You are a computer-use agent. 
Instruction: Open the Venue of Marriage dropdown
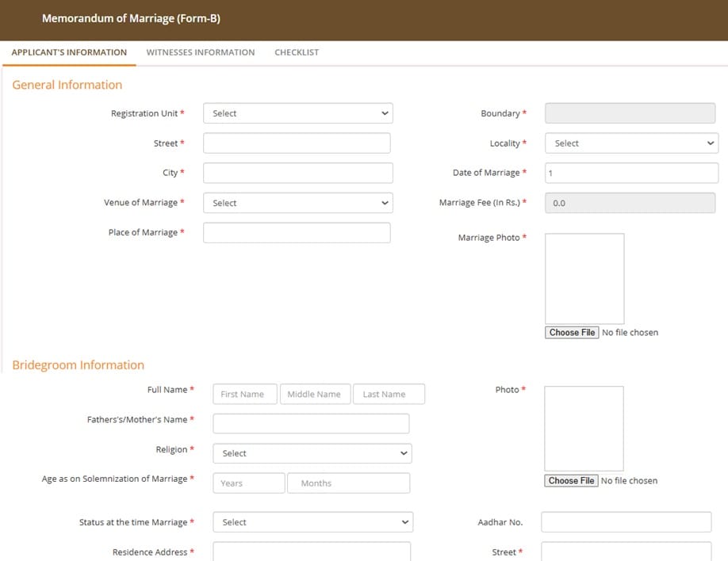tap(297, 203)
